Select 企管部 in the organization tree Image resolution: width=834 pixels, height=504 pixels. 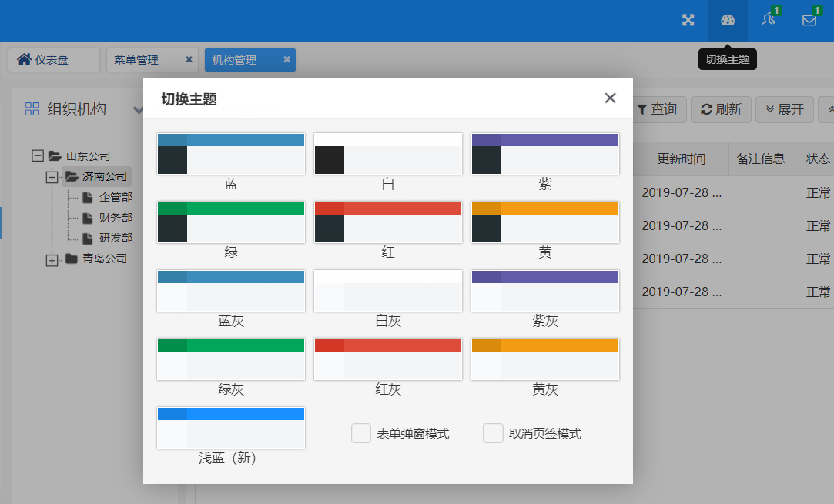pyautogui.click(x=116, y=197)
